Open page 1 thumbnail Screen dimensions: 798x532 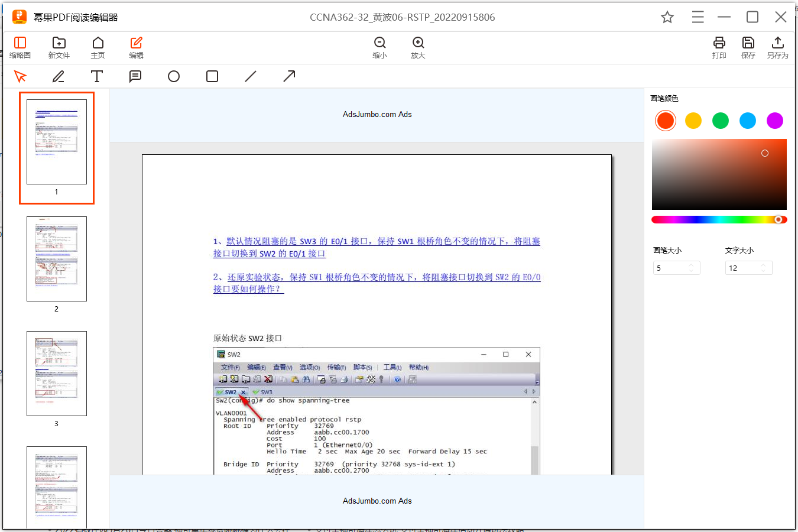(x=57, y=142)
